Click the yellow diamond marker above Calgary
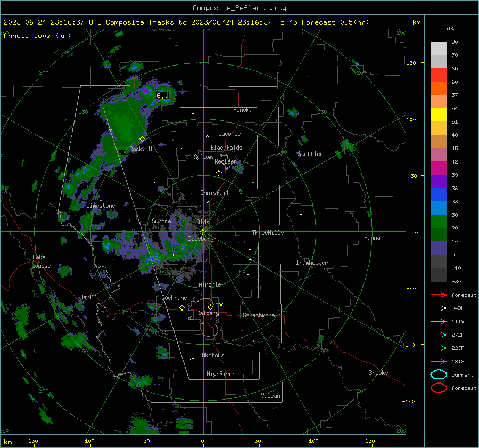The height and width of the screenshot is (448, 479). pyautogui.click(x=210, y=307)
